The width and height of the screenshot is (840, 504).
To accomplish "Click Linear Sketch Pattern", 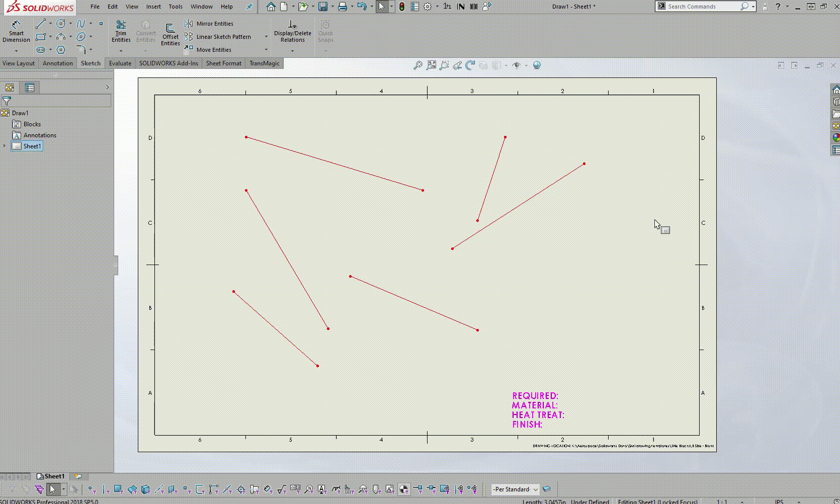I will 218,37.
